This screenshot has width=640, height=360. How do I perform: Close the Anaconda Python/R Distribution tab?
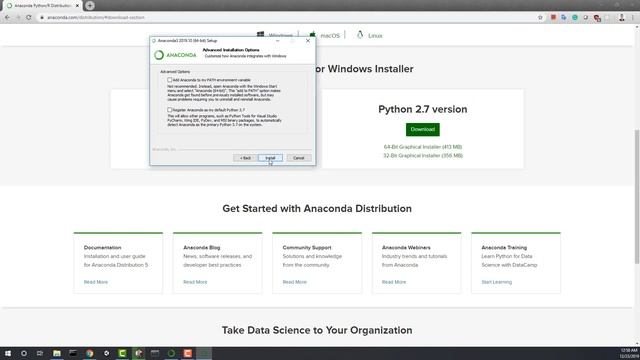(x=77, y=6)
